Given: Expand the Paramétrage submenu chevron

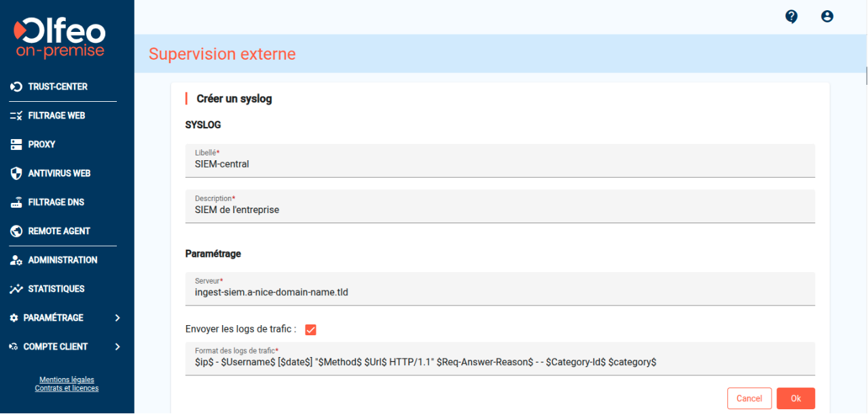Looking at the screenshot, I should point(117,318).
